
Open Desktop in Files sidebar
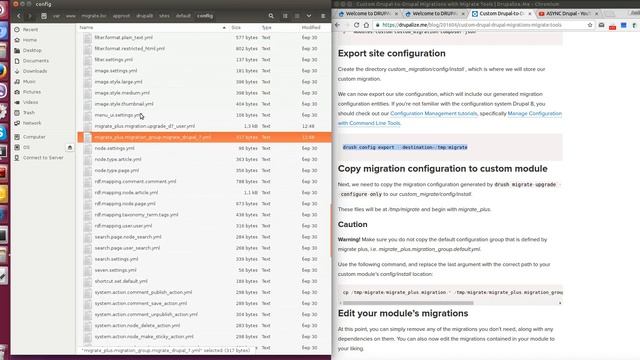pos(32,50)
